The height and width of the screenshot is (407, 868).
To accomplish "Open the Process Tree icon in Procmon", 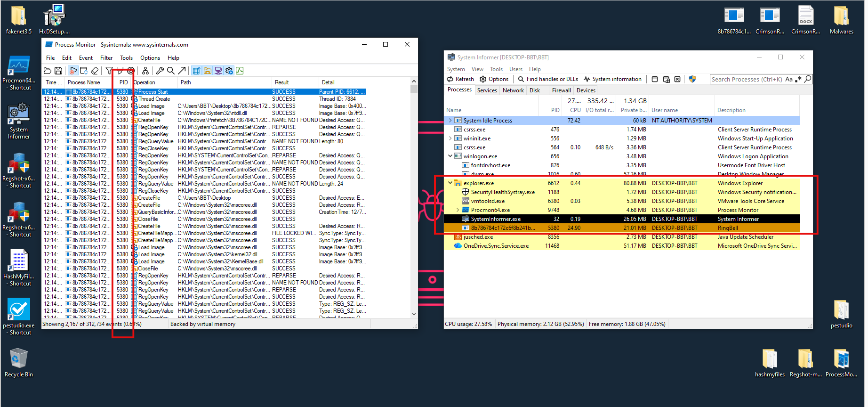I will point(145,71).
